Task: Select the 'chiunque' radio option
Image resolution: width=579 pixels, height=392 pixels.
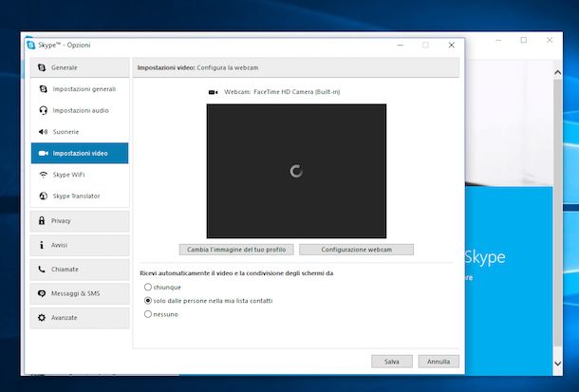Action: tap(147, 287)
